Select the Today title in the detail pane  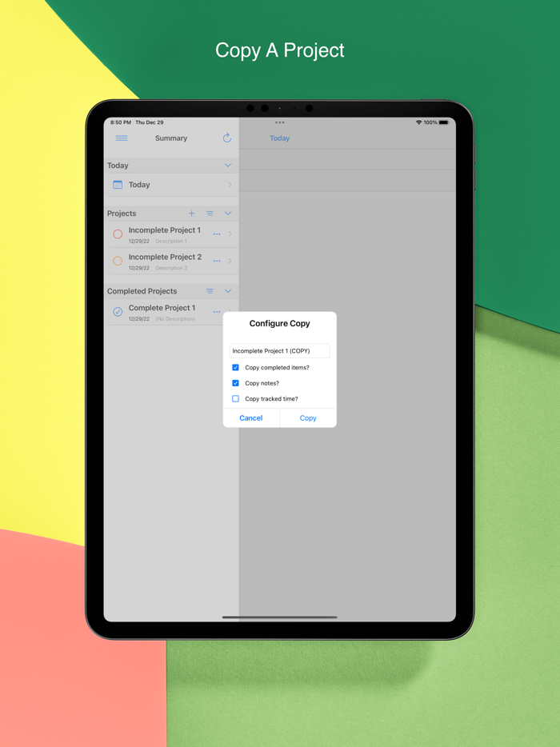click(x=280, y=138)
